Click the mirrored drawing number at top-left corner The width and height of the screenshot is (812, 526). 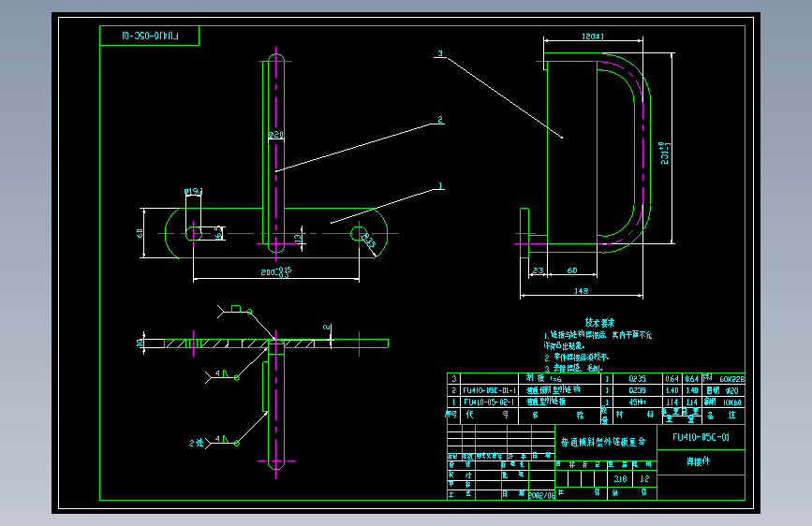(150, 36)
